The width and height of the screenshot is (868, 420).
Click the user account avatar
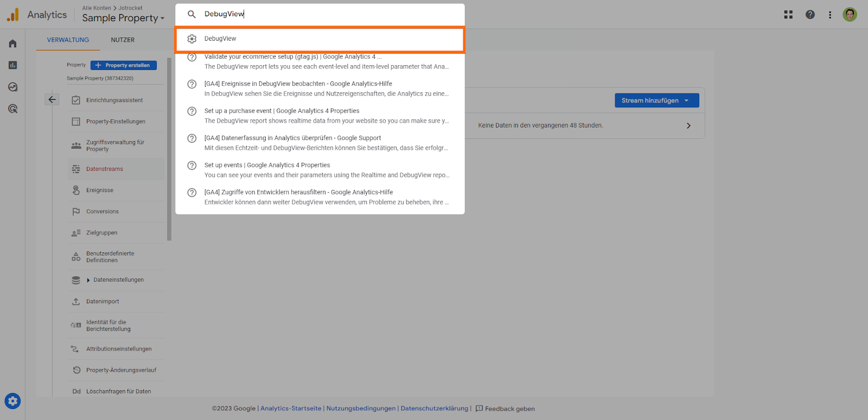pyautogui.click(x=850, y=15)
